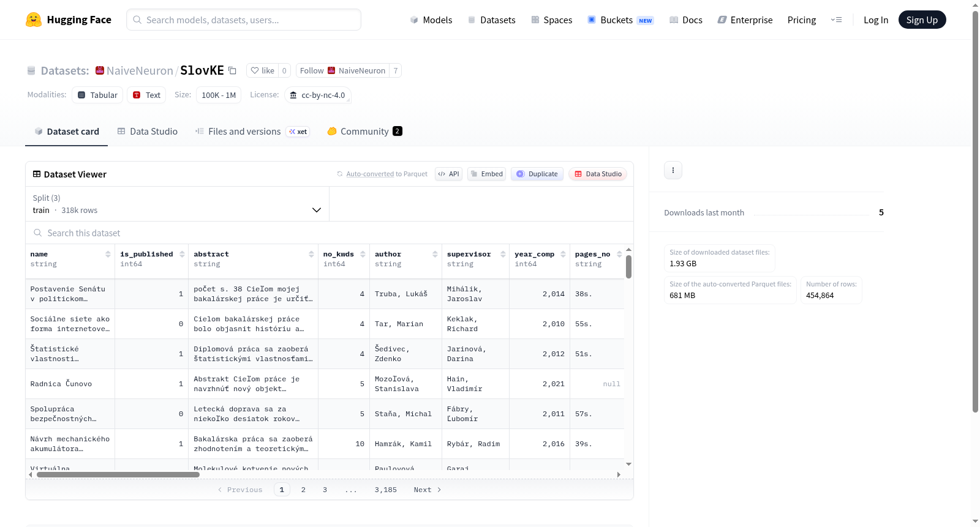980x527 pixels.
Task: Click the like count 0 badge
Action: pos(284,70)
